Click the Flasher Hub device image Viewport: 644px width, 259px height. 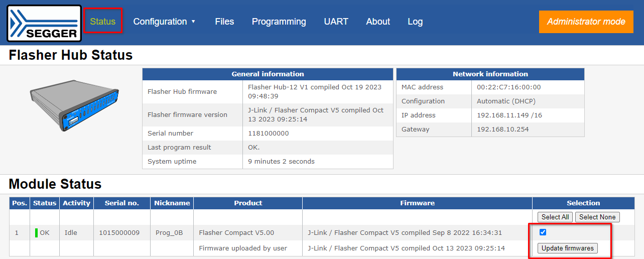(x=74, y=106)
